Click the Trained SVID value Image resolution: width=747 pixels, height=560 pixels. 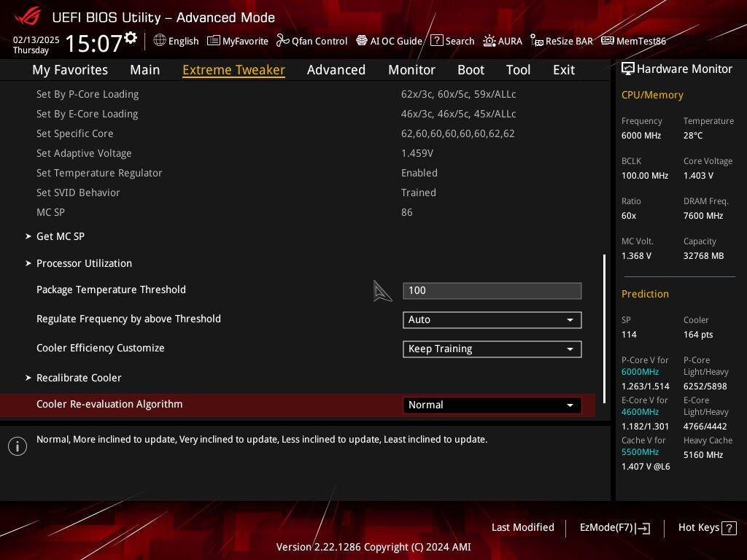pos(418,192)
